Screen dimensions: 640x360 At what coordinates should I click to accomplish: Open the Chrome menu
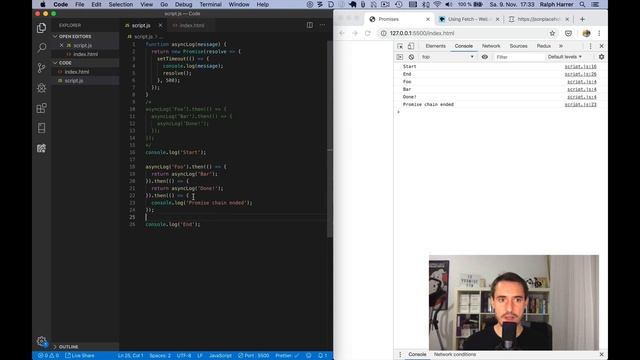(599, 33)
